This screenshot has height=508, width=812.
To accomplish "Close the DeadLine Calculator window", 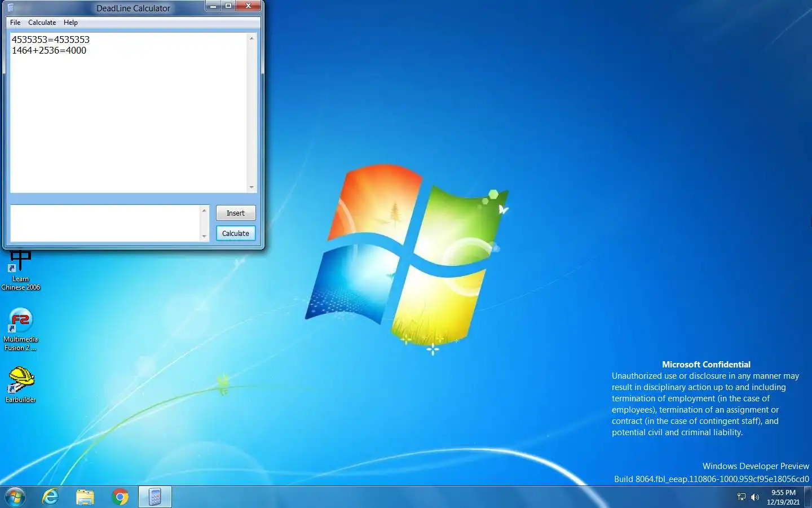I will coord(248,6).
